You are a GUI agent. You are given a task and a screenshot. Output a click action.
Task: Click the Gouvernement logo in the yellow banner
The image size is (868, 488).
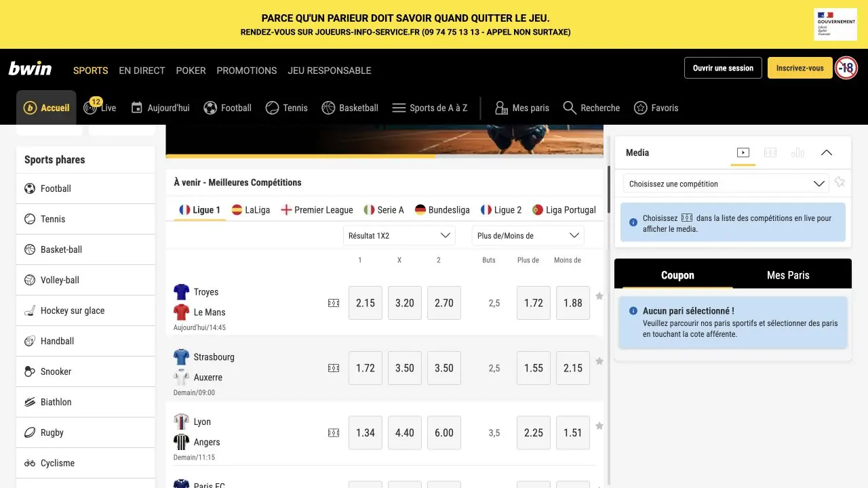click(x=835, y=24)
